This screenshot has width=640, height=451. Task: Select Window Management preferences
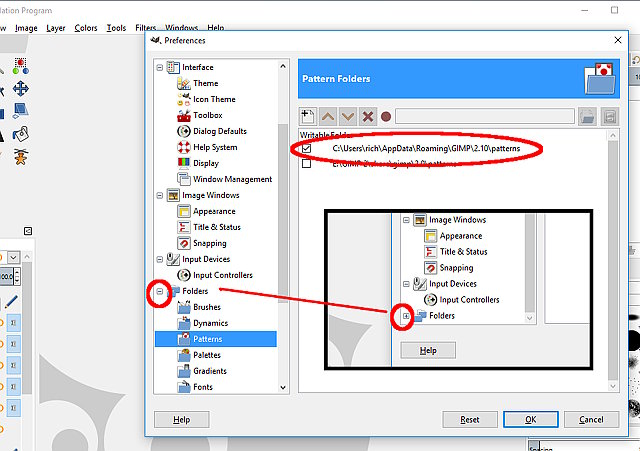point(232,179)
